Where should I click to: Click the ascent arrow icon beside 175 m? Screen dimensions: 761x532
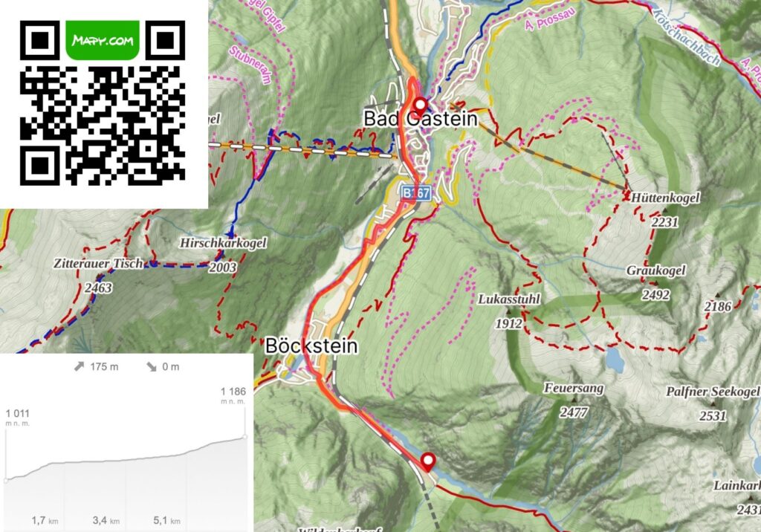tap(79, 366)
